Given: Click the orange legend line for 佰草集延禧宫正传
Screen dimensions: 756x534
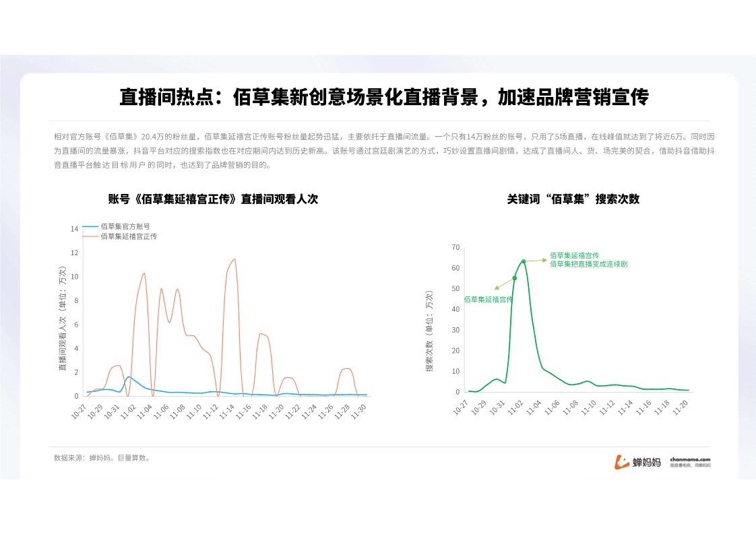Looking at the screenshot, I should coord(90,236).
